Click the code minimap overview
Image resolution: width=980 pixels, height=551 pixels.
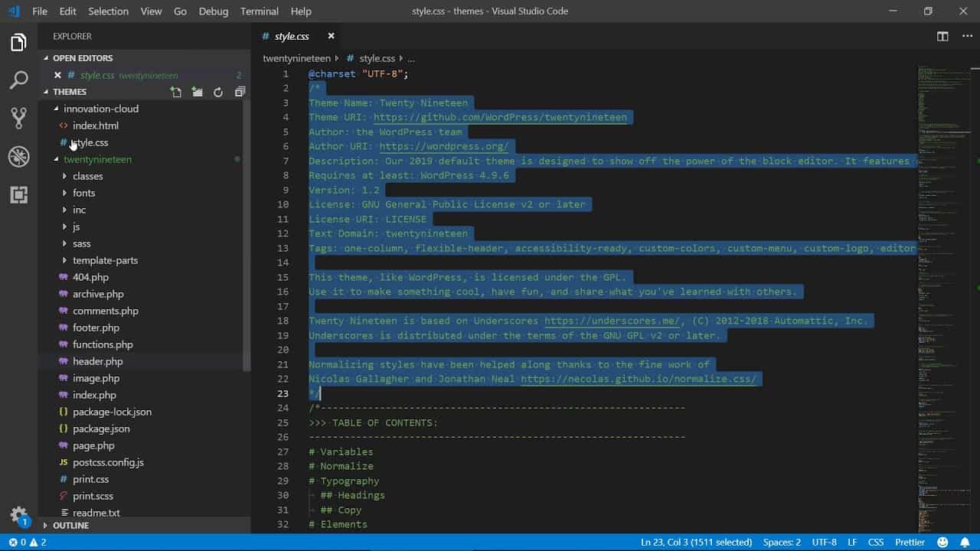point(944,298)
